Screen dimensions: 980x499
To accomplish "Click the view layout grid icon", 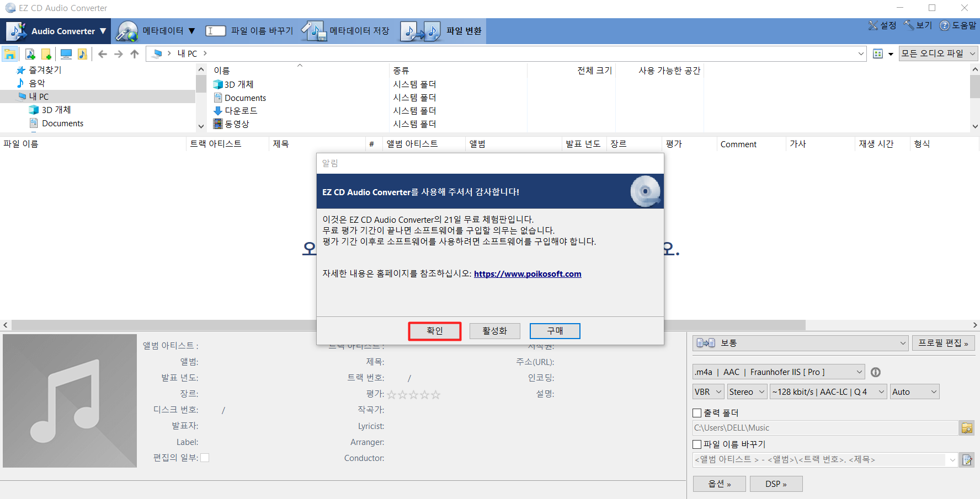I will point(878,53).
